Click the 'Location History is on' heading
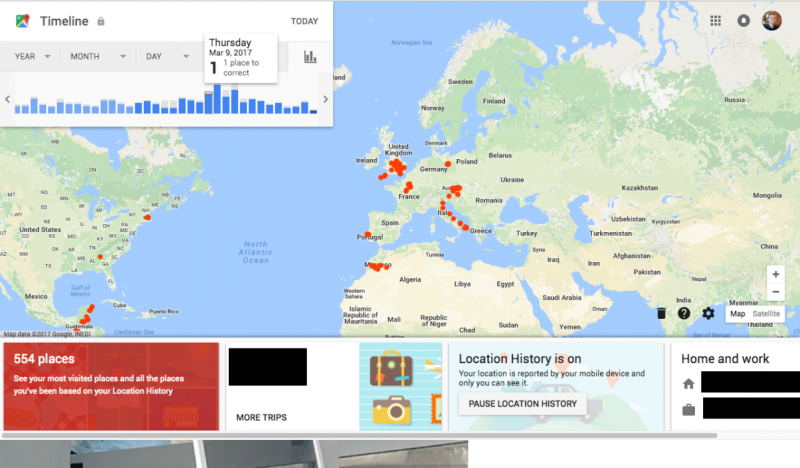 click(520, 359)
